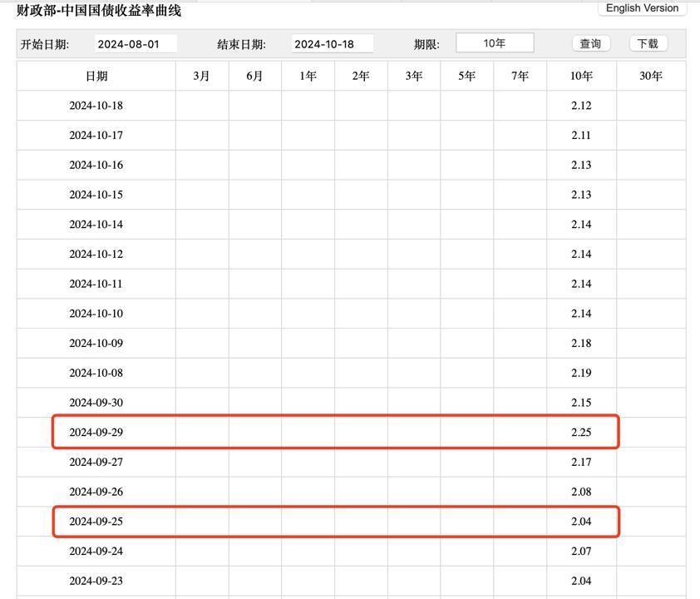700x599 pixels.
Task: Click the 2.19 yield for 2024-10-08
Action: (x=581, y=373)
